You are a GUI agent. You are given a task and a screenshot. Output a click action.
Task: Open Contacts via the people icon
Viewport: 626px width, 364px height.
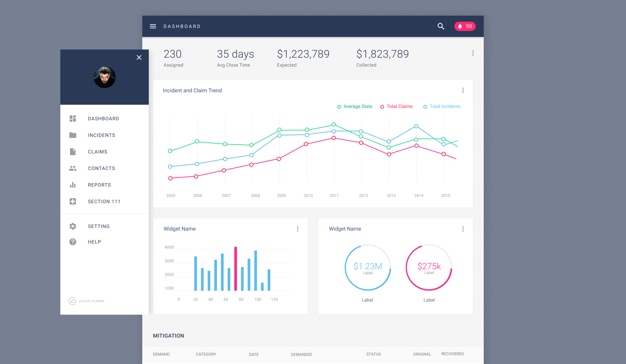(73, 168)
